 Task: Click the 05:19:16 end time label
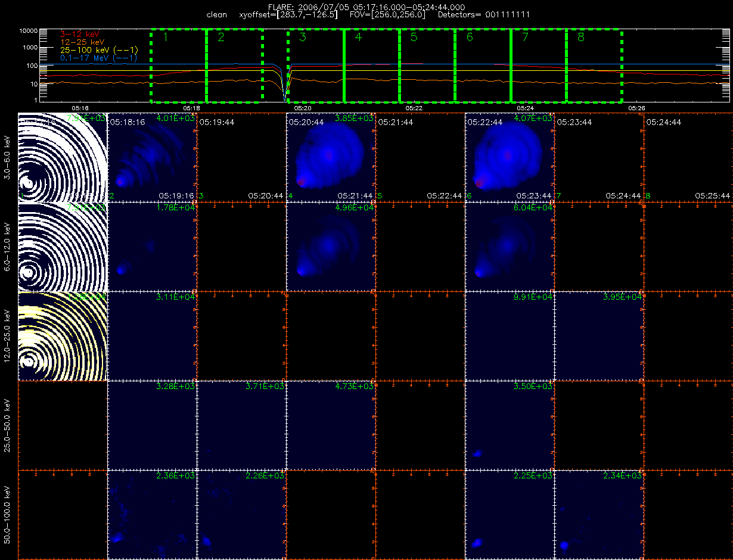coord(177,195)
